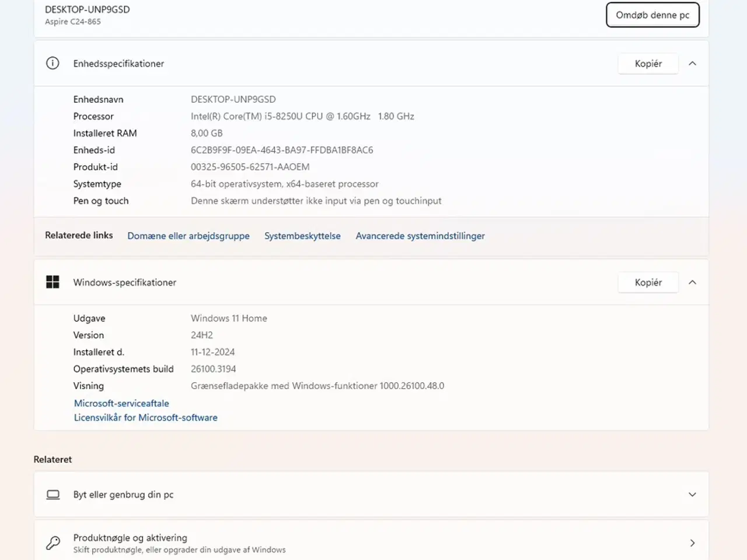Screen dimensions: 747x560
Task: Select edition value Windows 11 Home
Action: click(229, 318)
